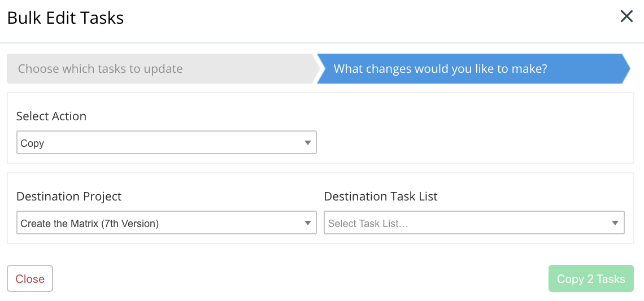Select "What changes would you like to make?" step

click(x=440, y=69)
